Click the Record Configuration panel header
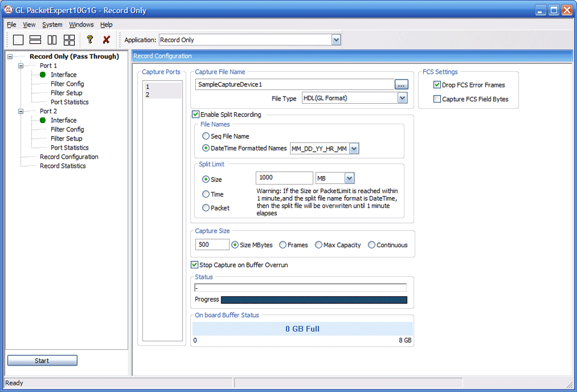The width and height of the screenshot is (577, 392). point(352,56)
